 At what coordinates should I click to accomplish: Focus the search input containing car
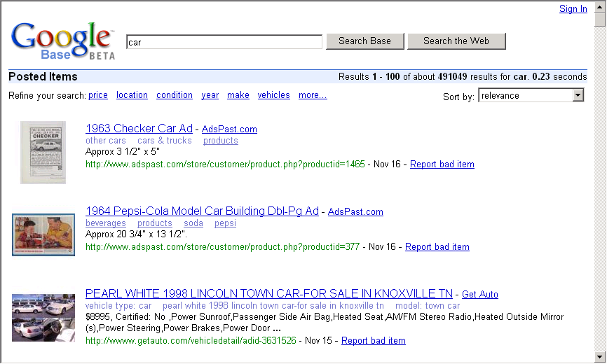point(224,42)
